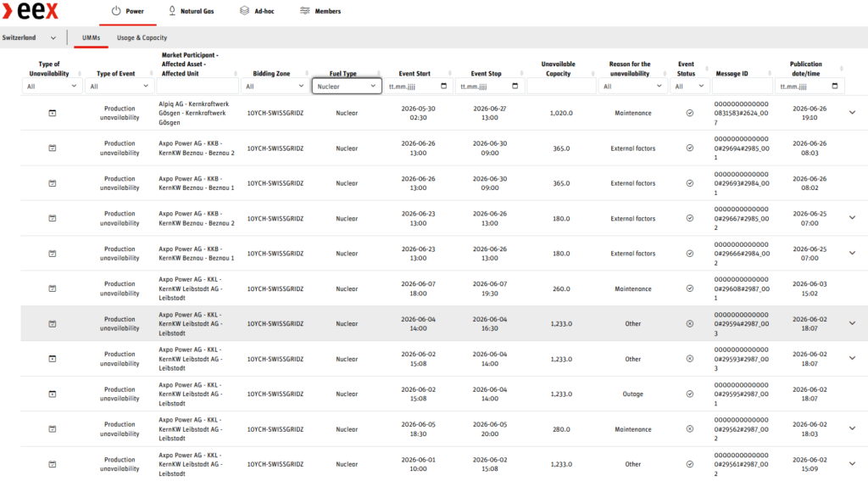The image size is (868, 481).
Task: Click the type icon for Leibstadt 280.0 row
Action: 52,429
